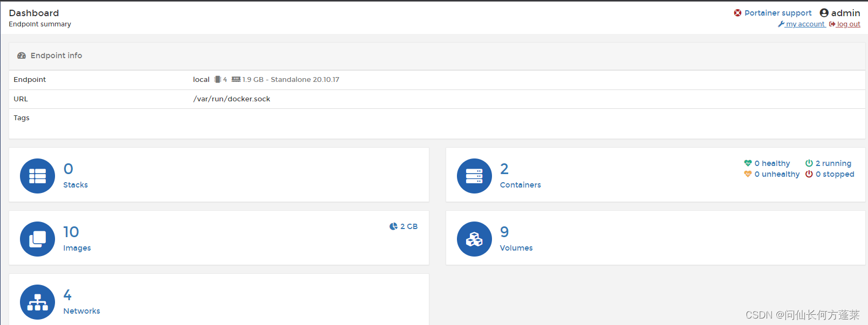Open the Volumes label link

pos(516,248)
